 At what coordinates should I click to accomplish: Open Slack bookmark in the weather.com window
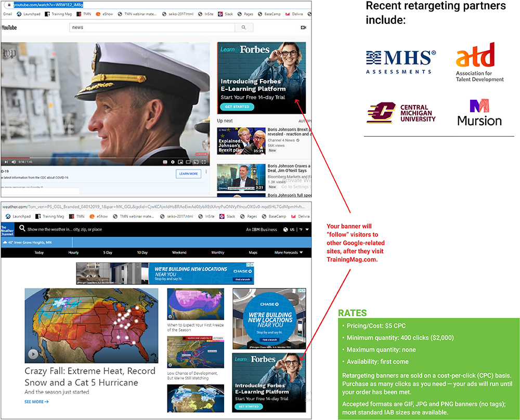click(228, 216)
